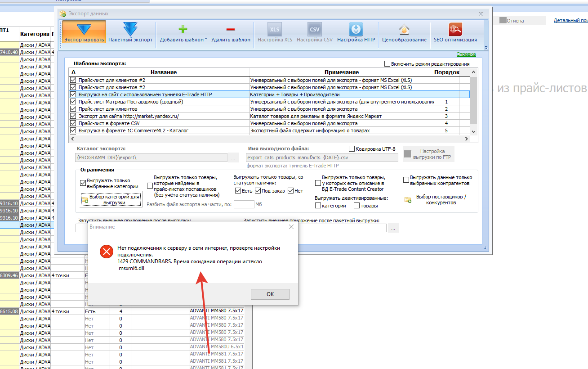588x369 pixels.
Task: Click the Категория column header in background table
Action: [34, 34]
